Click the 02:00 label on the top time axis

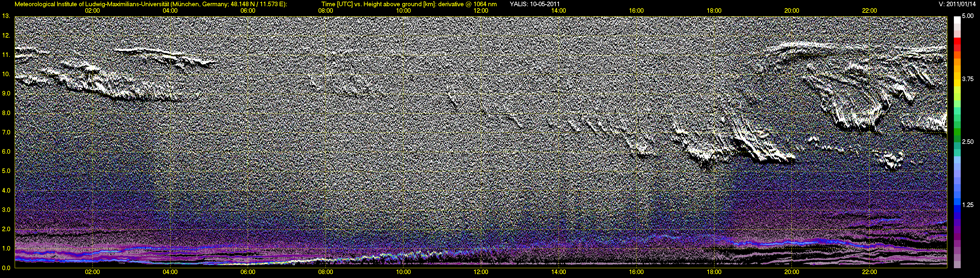point(92,11)
